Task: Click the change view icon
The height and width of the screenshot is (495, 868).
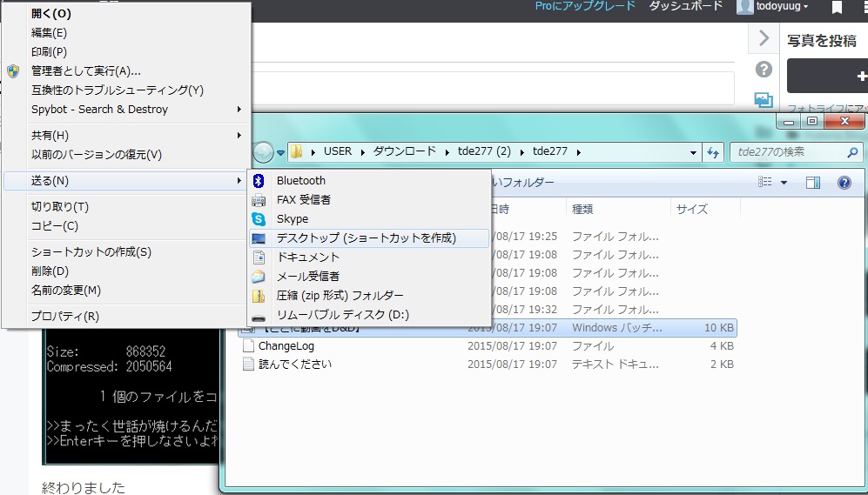Action: point(765,182)
